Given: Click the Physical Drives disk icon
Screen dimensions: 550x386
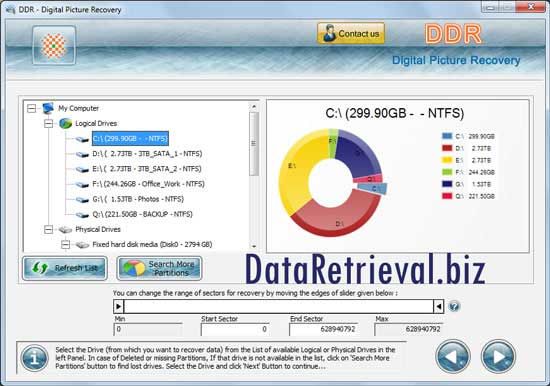Looking at the screenshot, I should pos(65,229).
